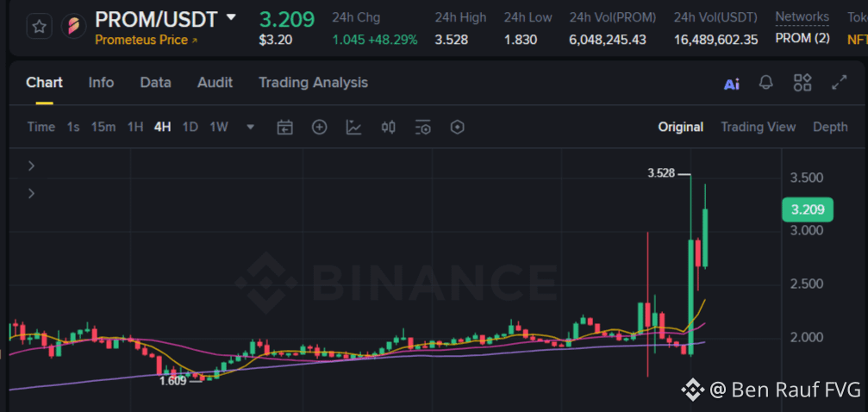
Task: Click the 24h Vol(USDT) value 16,489,602.35
Action: pyautogui.click(x=716, y=40)
